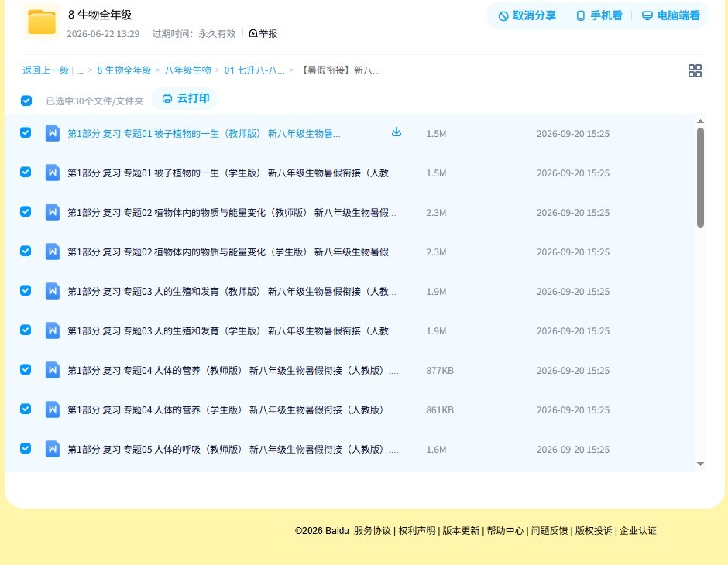Open file 专题04 人体的营养（教师版）

coord(232,370)
